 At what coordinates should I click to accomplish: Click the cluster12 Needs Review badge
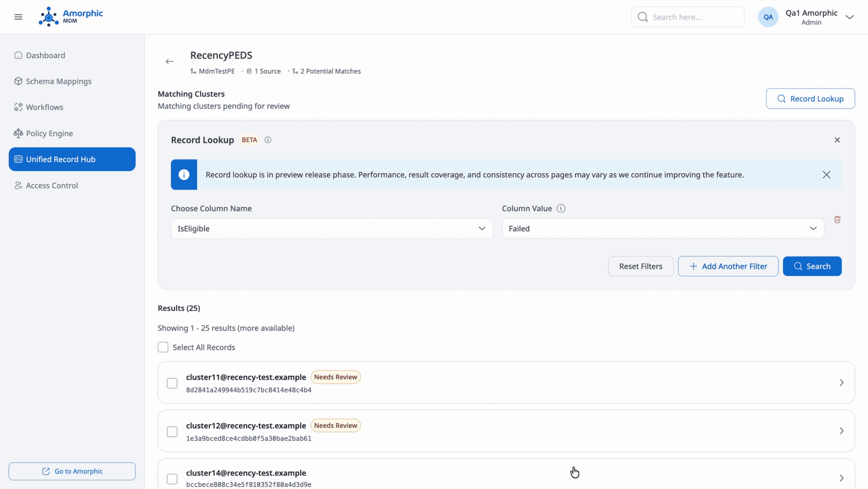tap(335, 426)
